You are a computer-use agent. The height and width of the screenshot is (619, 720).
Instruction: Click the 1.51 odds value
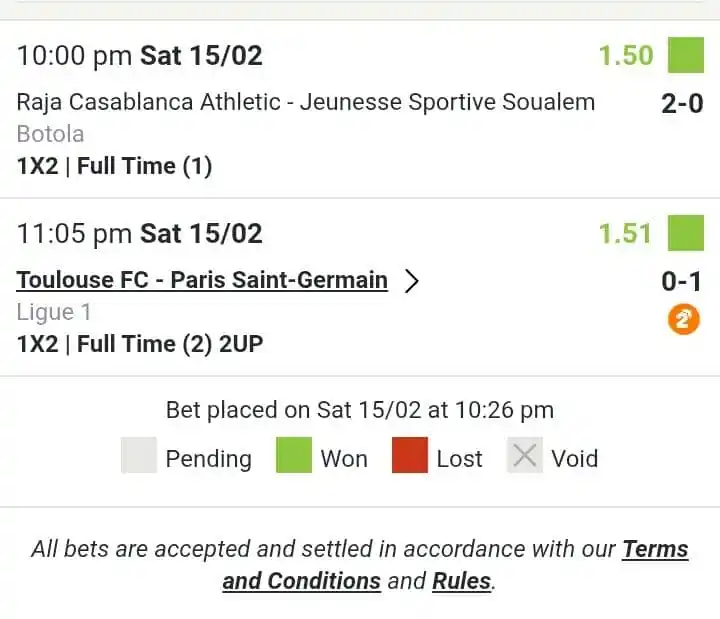click(x=626, y=233)
